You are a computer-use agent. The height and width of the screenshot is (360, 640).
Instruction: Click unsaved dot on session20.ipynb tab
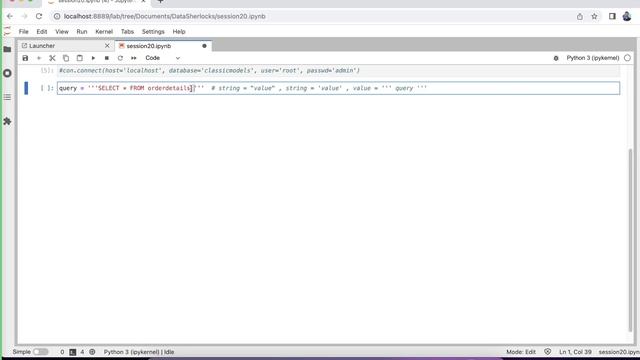coord(204,46)
